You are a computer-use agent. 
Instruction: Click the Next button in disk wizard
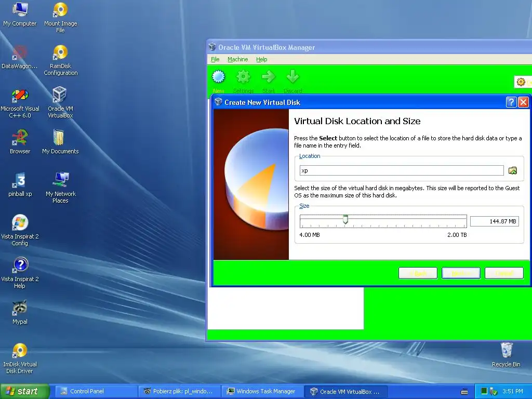tap(461, 273)
